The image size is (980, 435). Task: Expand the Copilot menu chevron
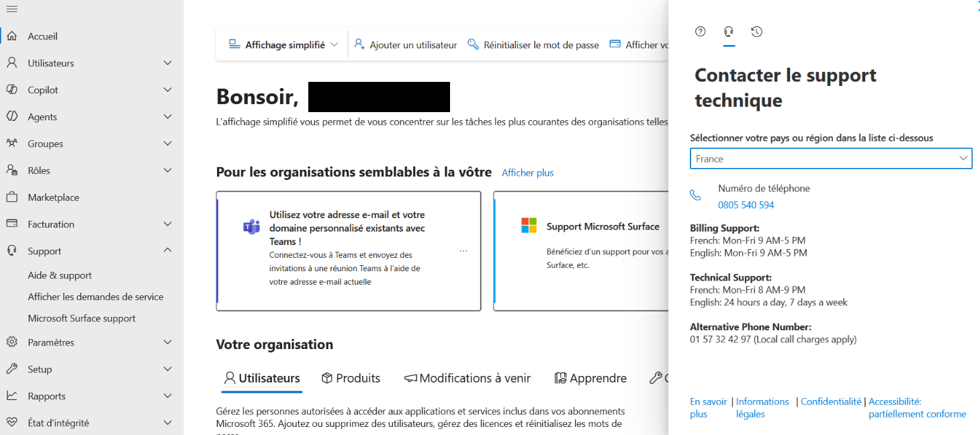[x=168, y=90]
